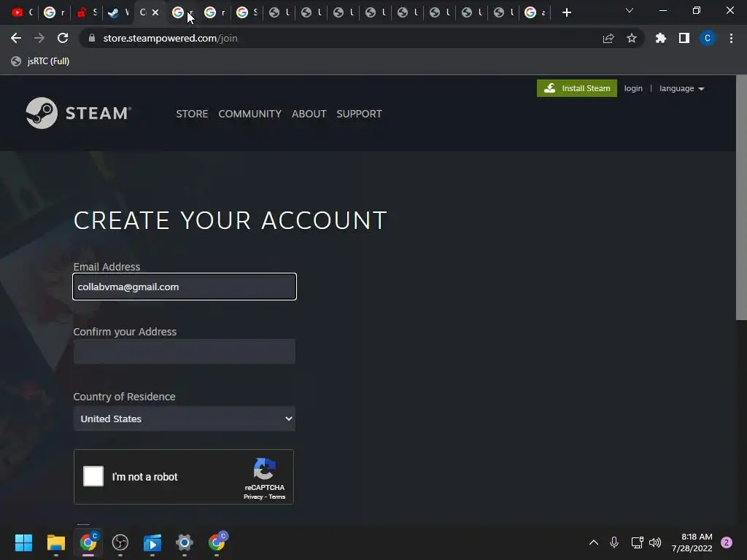Image resolution: width=747 pixels, height=560 pixels.
Task: Open the reCAPTCHA Privacy link
Action: (x=253, y=497)
